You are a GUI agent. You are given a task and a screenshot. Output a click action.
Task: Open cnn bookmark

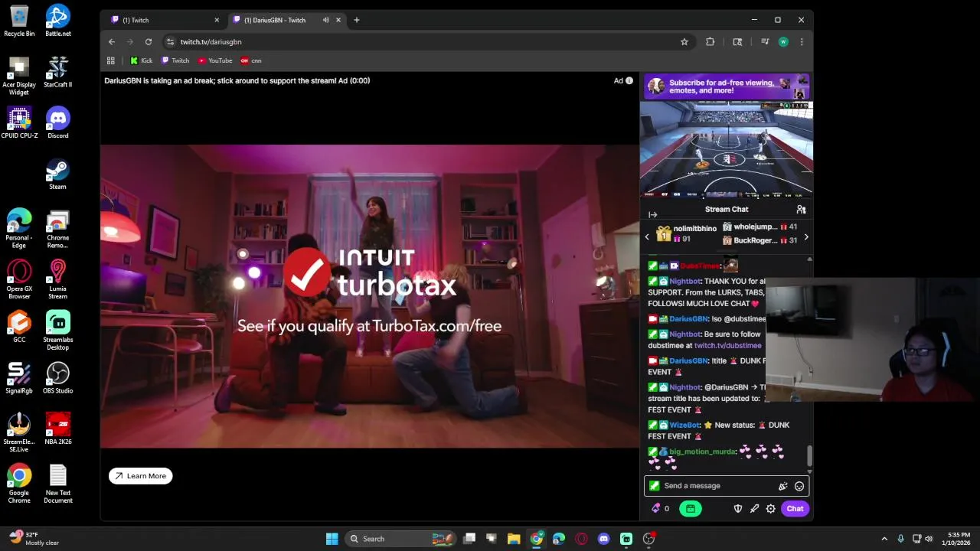(x=251, y=60)
